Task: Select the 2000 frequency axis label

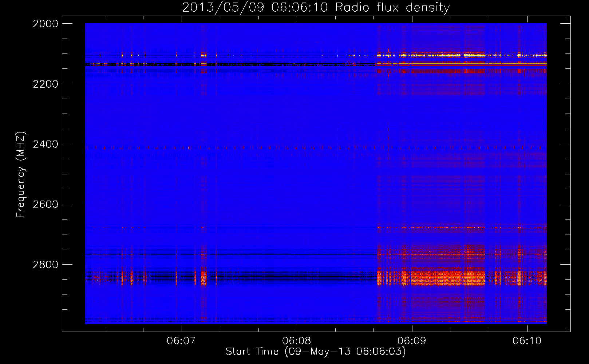Action: [46, 24]
